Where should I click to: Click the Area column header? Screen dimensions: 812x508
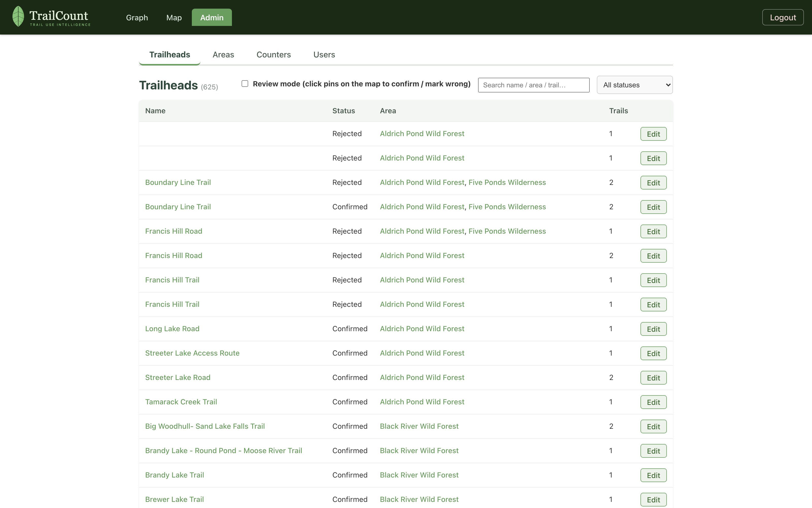(x=388, y=111)
